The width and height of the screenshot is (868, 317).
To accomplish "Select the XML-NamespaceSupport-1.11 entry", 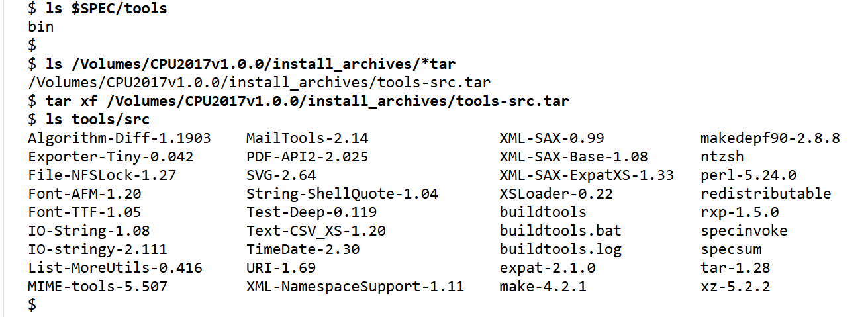I will 355,287.
